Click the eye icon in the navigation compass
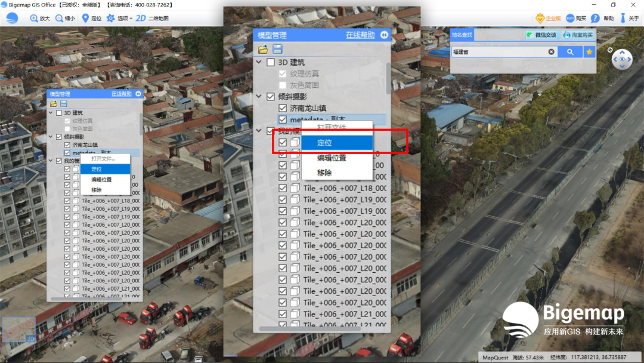The height and width of the screenshot is (363, 644). pyautogui.click(x=622, y=60)
